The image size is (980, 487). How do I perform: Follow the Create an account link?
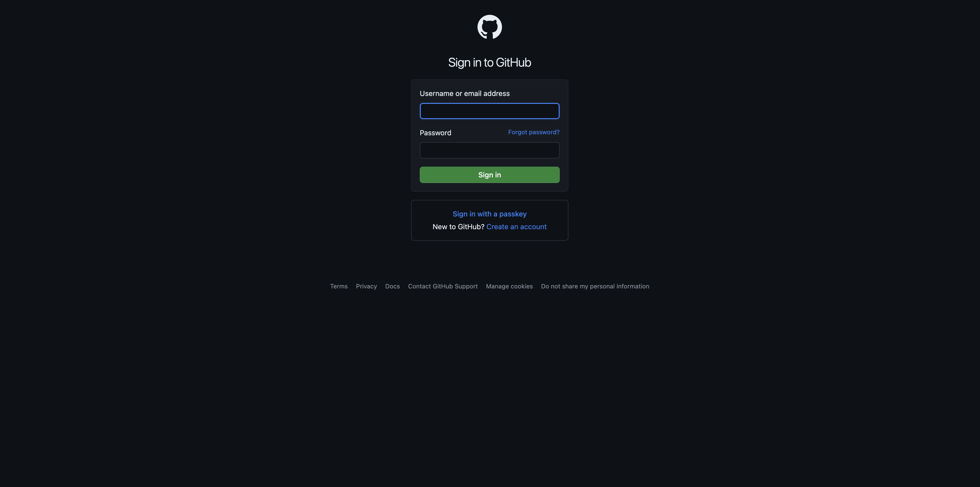[x=516, y=227]
